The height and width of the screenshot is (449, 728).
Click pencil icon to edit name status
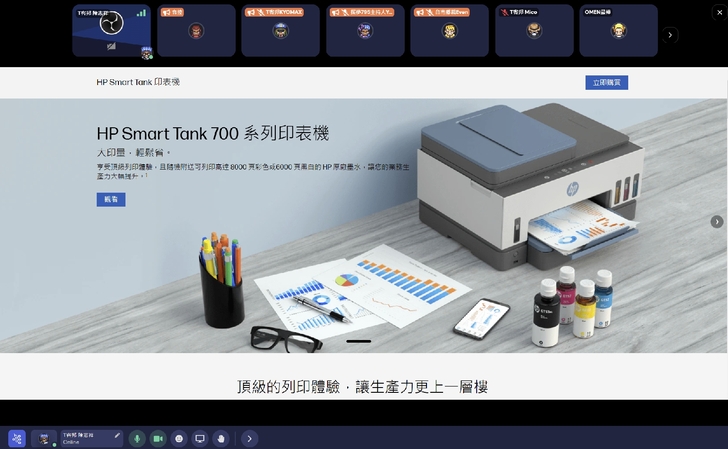pos(117,435)
